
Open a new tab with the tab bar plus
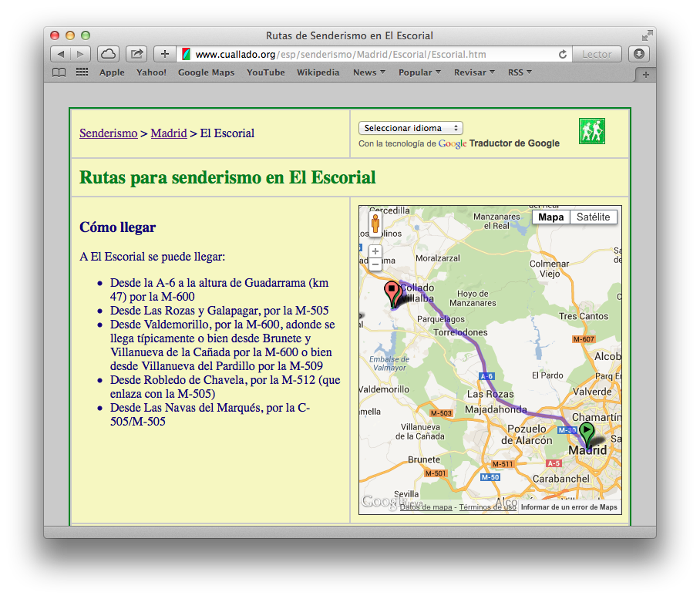(x=645, y=75)
